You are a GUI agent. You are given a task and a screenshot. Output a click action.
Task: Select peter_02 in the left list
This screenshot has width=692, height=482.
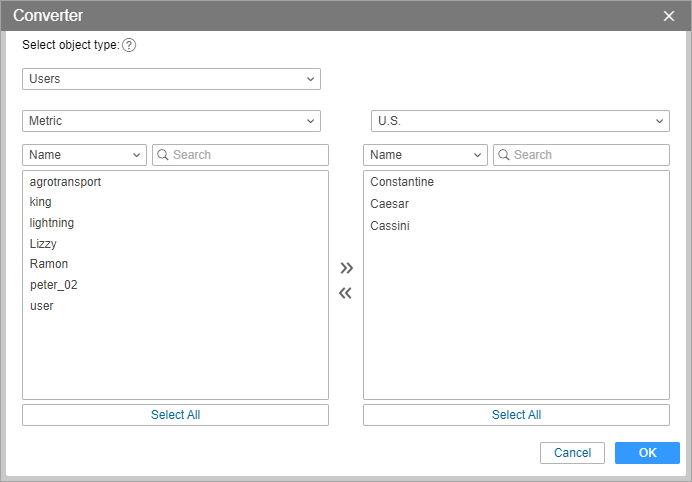tap(54, 285)
